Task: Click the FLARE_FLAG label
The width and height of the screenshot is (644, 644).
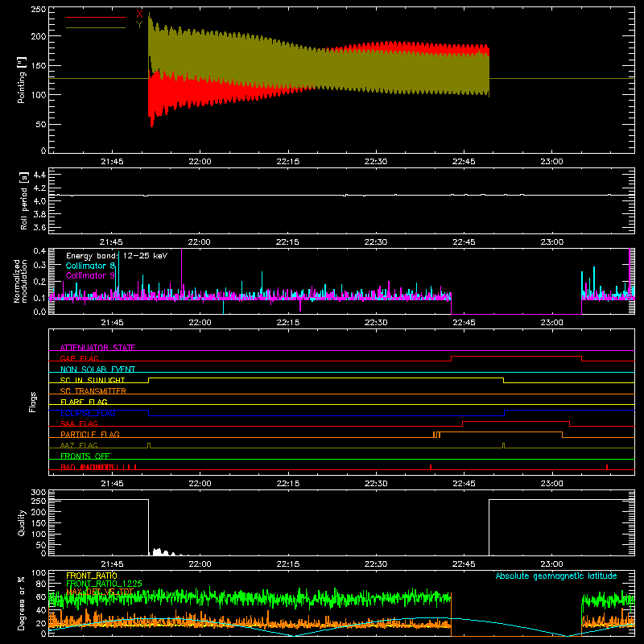Action: point(84,402)
